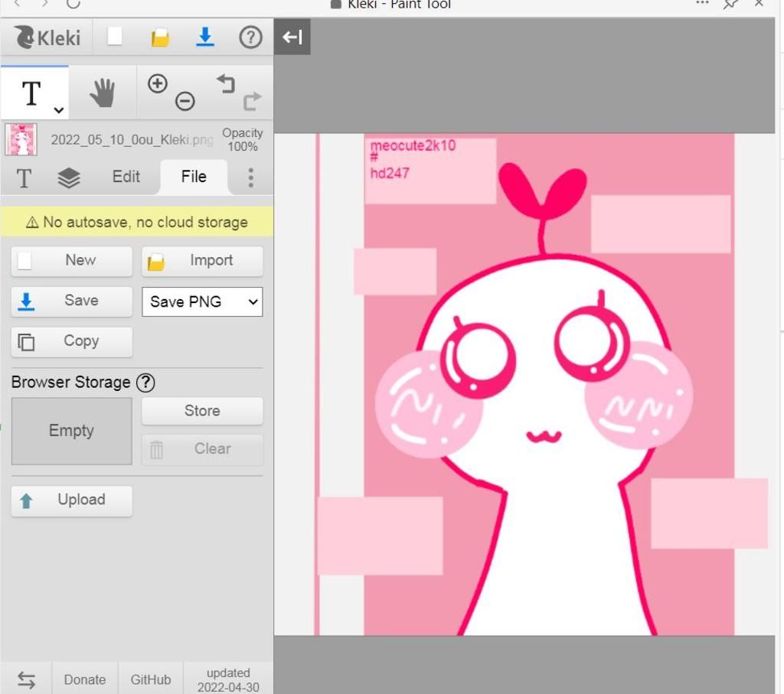Open the more options three-dot menu
The height and width of the screenshot is (694, 784).
(x=250, y=178)
